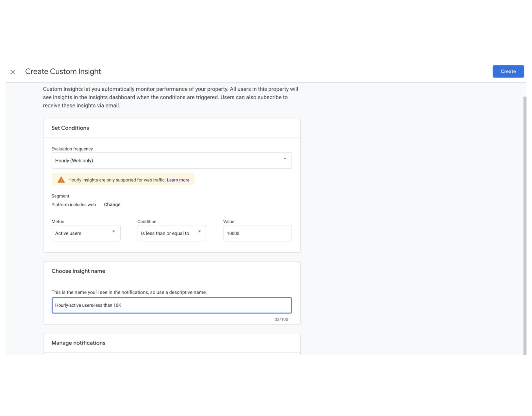The height and width of the screenshot is (416, 532).
Task: Click the Metric dropdown arrow icon
Action: tap(113, 232)
